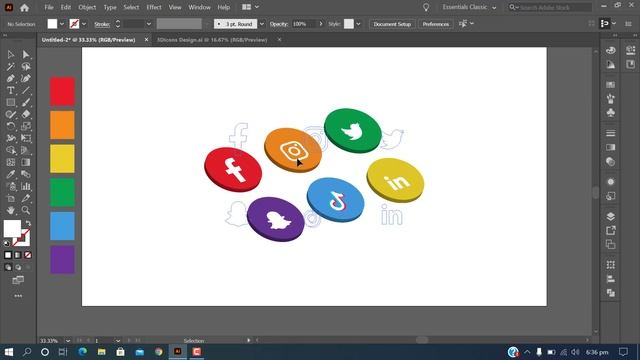Image resolution: width=640 pixels, height=360 pixels.
Task: Select the Magic Wand tool
Action: tap(11, 66)
